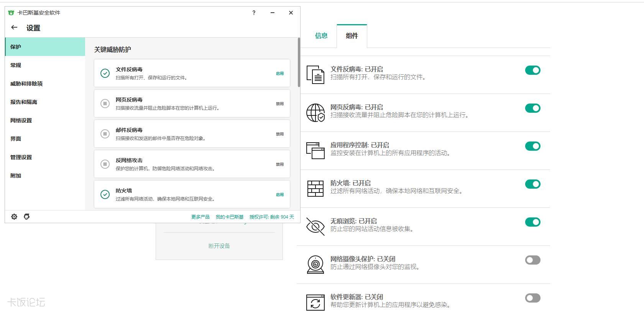Screen dimensions: 644x311
Task: Open the 文件反病毒 settings card title
Action: pyautogui.click(x=129, y=69)
